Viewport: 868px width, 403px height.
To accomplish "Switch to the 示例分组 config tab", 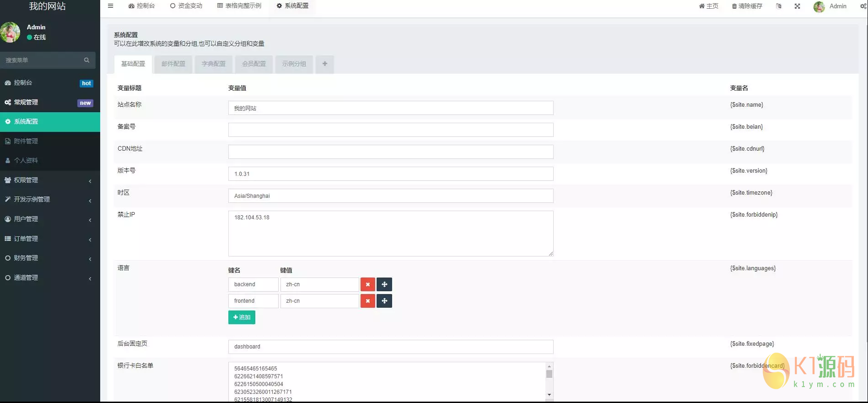I will (294, 64).
